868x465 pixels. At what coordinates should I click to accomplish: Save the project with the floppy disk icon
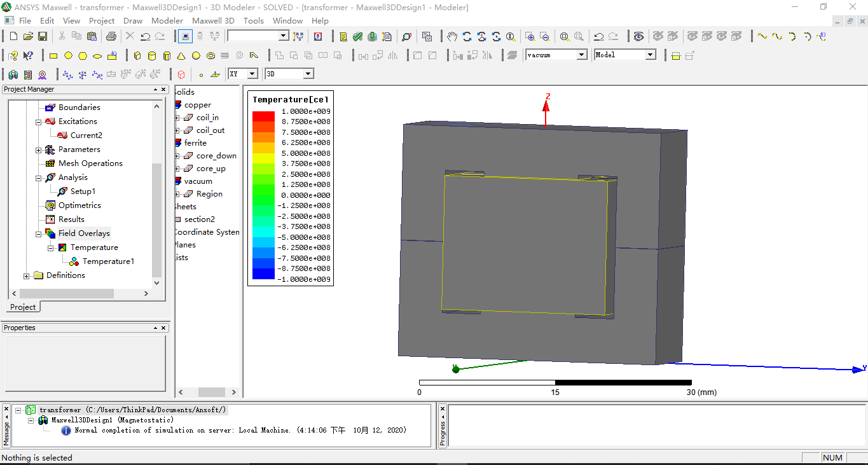[43, 36]
